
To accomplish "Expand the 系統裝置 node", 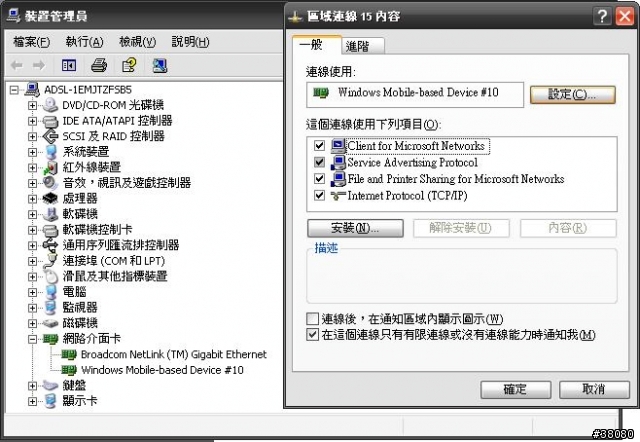I will coord(32,152).
